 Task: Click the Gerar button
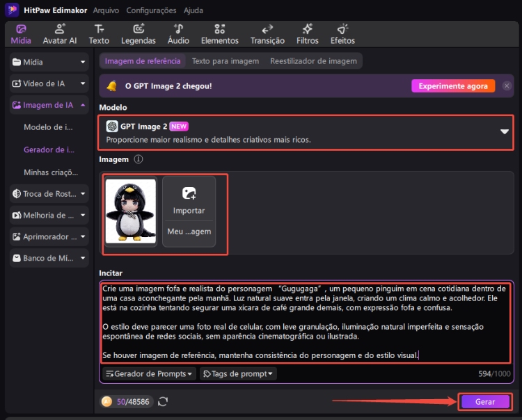pyautogui.click(x=485, y=402)
